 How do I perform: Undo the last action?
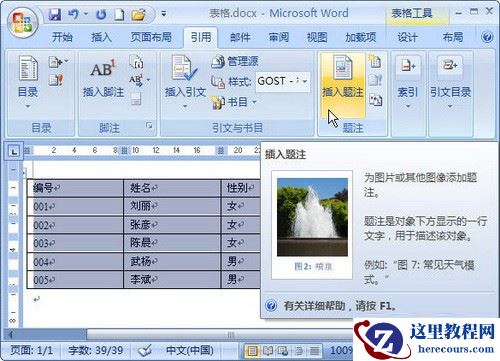pos(73,14)
